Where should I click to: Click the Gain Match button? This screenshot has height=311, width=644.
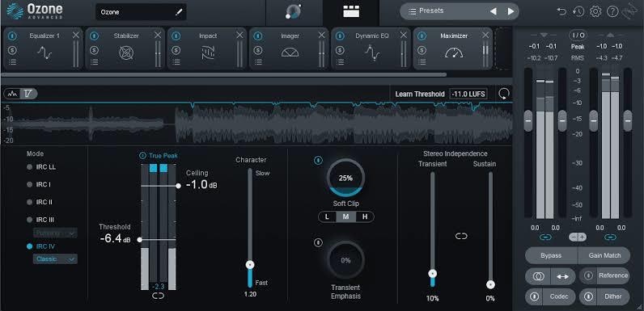604,255
